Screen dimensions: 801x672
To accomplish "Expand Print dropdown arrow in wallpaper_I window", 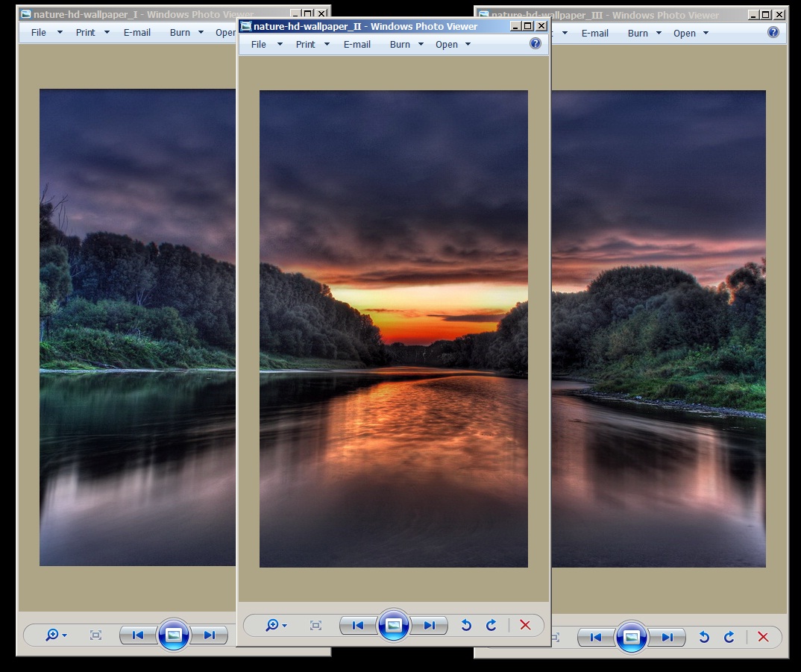I will pos(107,32).
